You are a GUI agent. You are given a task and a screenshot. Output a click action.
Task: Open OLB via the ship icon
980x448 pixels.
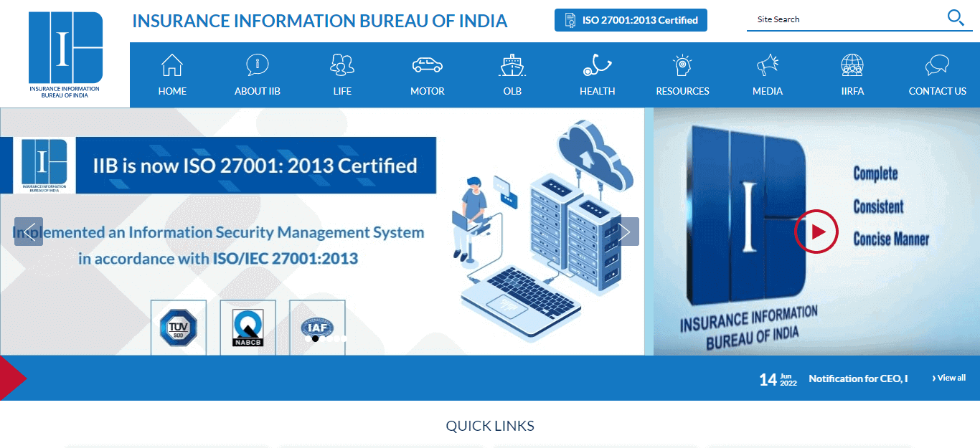(x=512, y=65)
